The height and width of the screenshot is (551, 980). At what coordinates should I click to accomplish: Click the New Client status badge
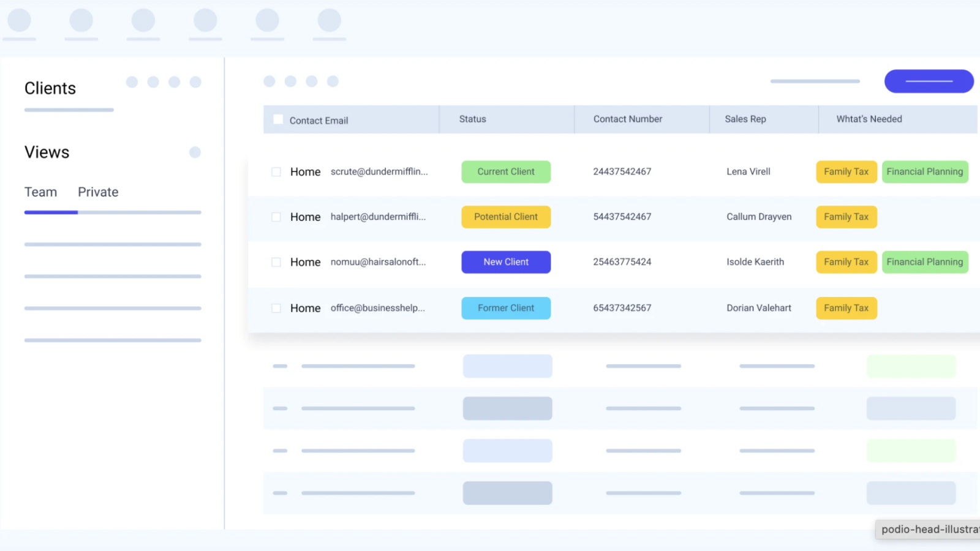tap(506, 262)
